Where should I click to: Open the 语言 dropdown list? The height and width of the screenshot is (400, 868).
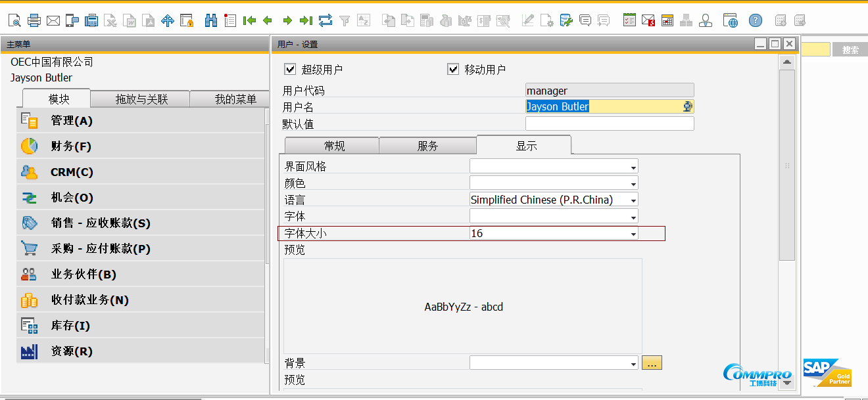tap(633, 200)
